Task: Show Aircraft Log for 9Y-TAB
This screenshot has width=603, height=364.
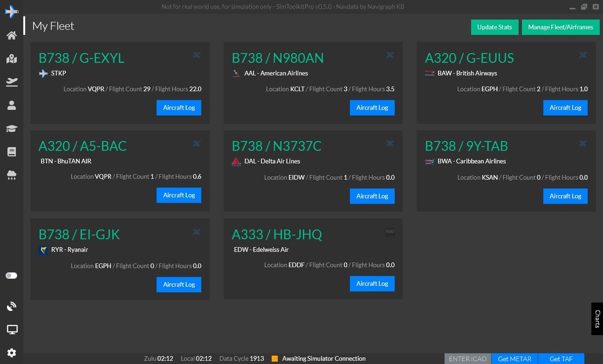Action: (x=565, y=196)
